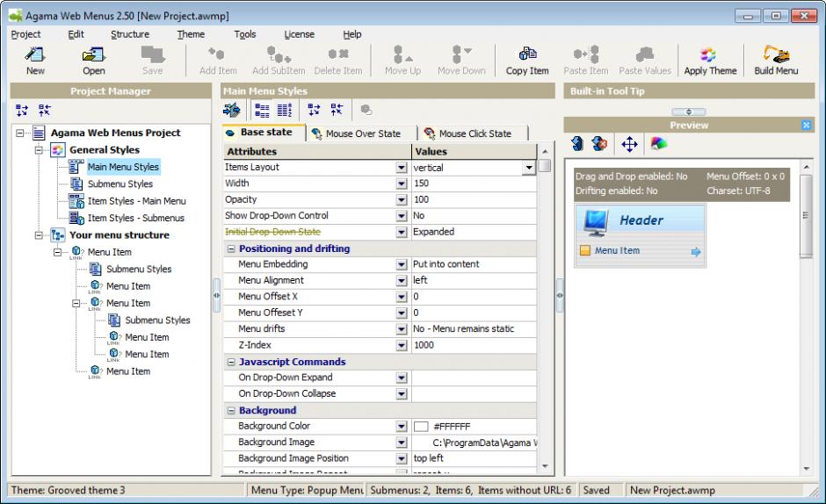Open the Structure menu
826x504 pixels.
pos(130,34)
